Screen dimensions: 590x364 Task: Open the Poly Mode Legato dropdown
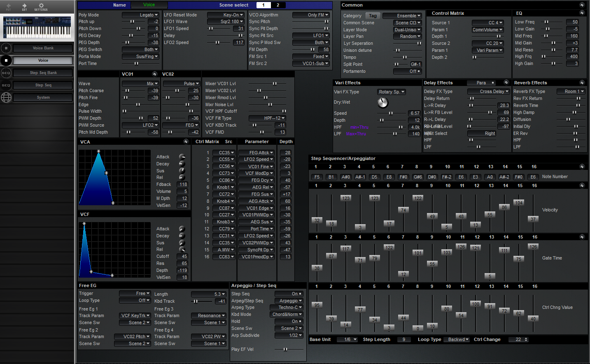(x=140, y=15)
